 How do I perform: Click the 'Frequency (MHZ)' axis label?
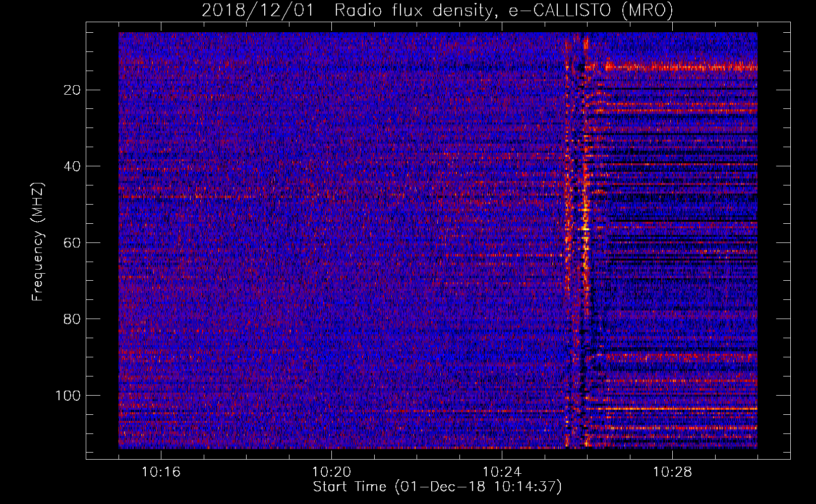[x=38, y=242]
